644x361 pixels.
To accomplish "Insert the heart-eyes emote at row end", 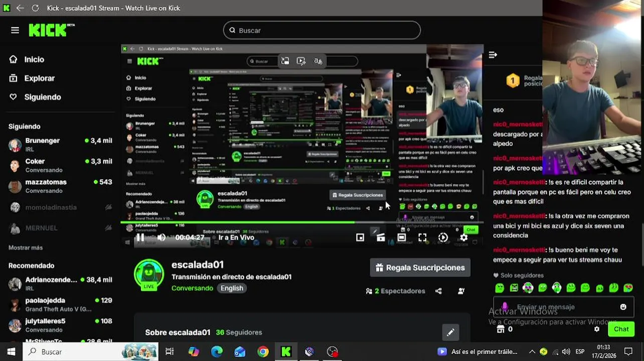I will [628, 288].
